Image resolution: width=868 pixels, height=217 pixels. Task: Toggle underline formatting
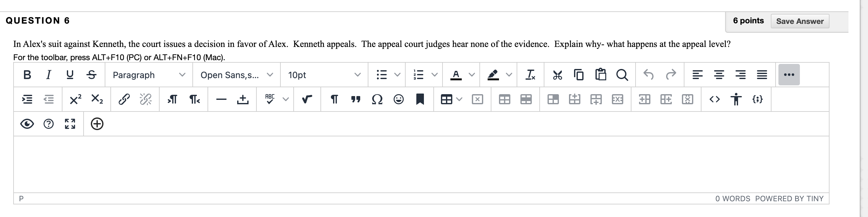point(70,75)
